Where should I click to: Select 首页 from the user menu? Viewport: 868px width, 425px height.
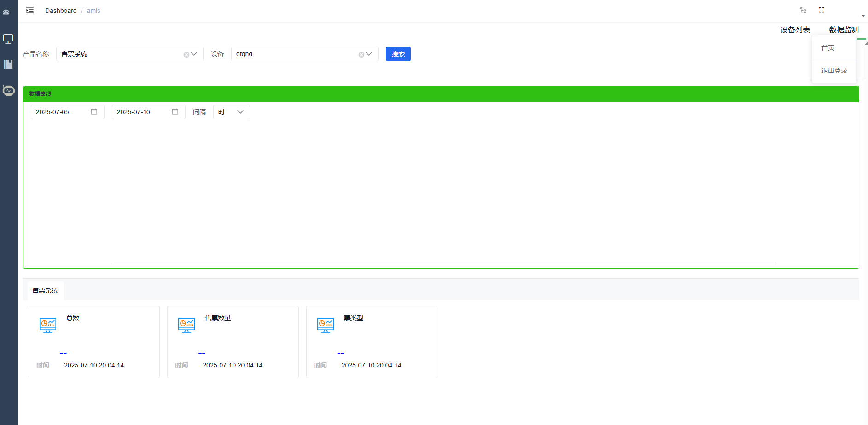834,48
